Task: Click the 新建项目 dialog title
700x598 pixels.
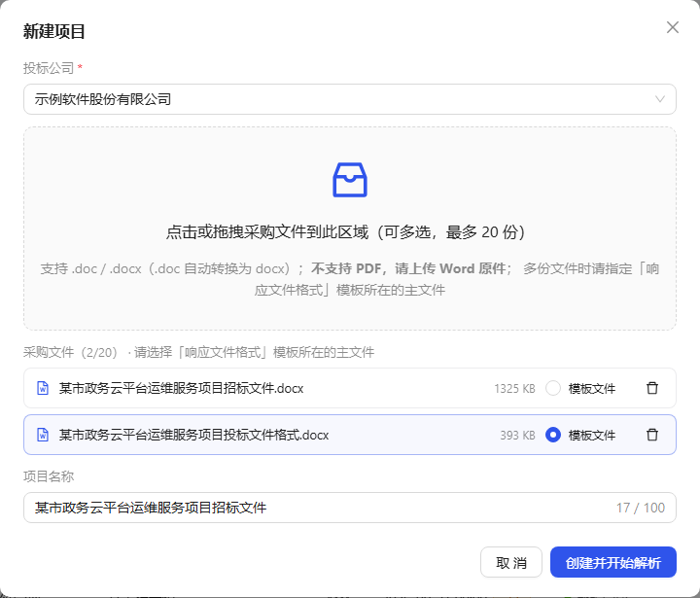Action: 54,31
